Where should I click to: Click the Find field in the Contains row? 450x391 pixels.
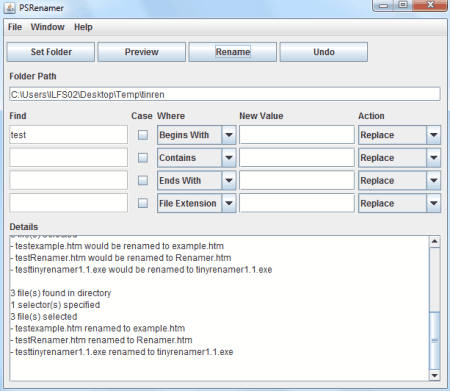[x=69, y=157]
